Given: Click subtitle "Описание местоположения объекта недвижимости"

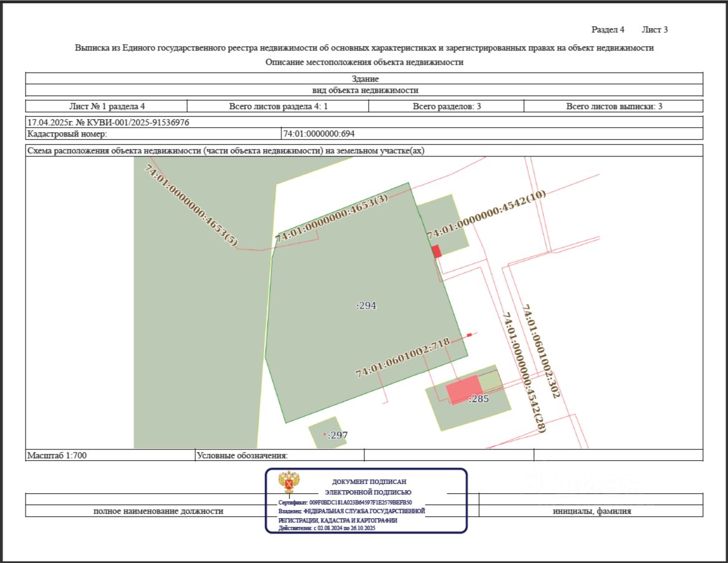Looking at the screenshot, I should (x=364, y=62).
